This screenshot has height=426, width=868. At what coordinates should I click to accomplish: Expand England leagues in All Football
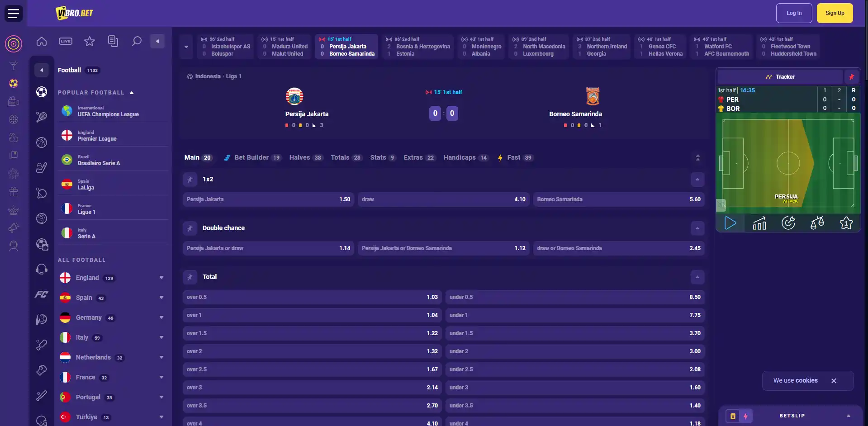161,278
